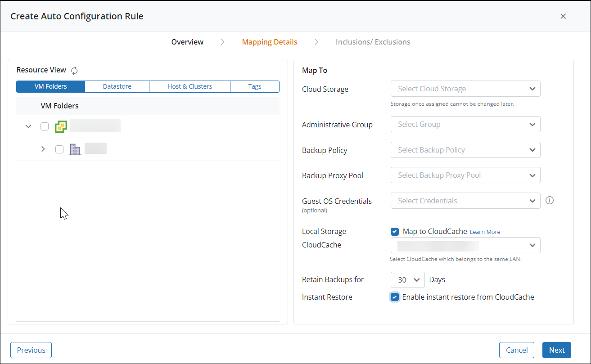Collapse the top vCenter tree node
The height and width of the screenshot is (364, 591).
28,126
